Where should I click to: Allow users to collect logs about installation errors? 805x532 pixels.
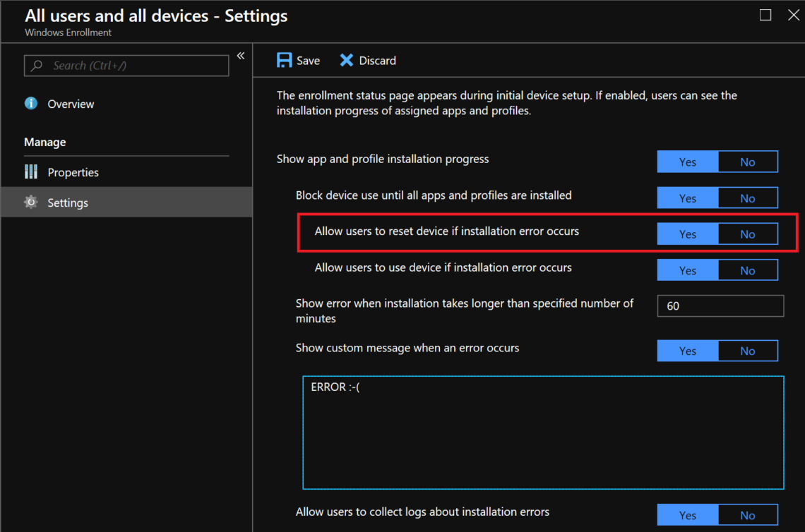click(x=687, y=514)
